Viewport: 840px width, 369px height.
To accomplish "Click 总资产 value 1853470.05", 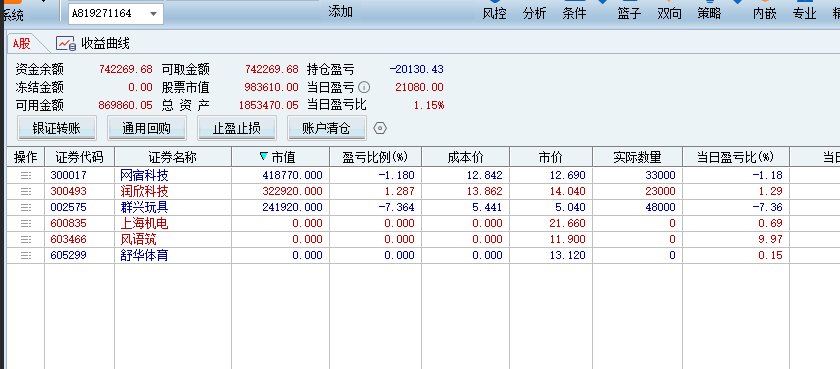I will pos(268,105).
